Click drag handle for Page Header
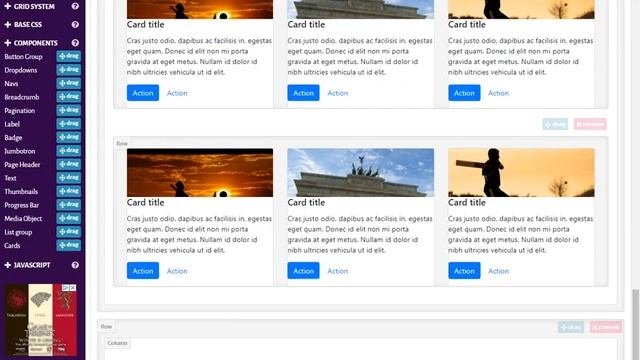Image resolution: width=640 pixels, height=360 pixels. pos(69,164)
